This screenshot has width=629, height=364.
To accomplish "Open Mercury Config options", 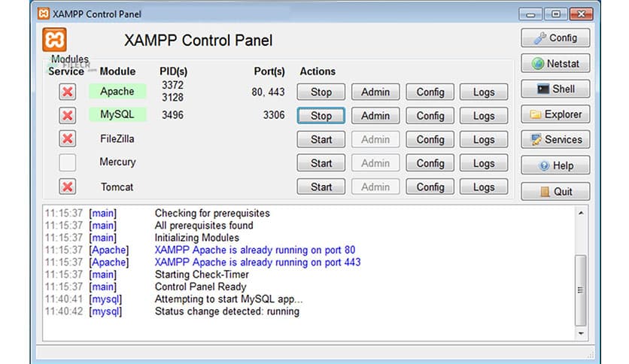I will [x=430, y=162].
